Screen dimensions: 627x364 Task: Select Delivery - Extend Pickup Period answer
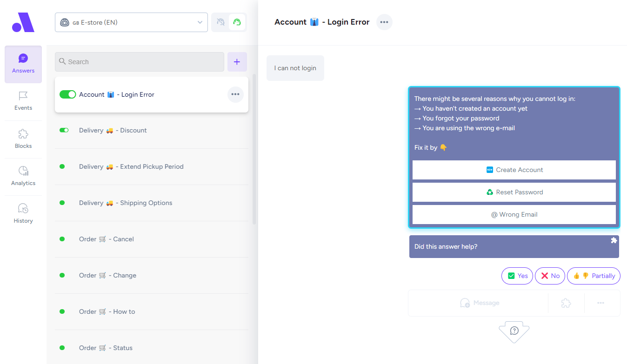[x=152, y=167]
